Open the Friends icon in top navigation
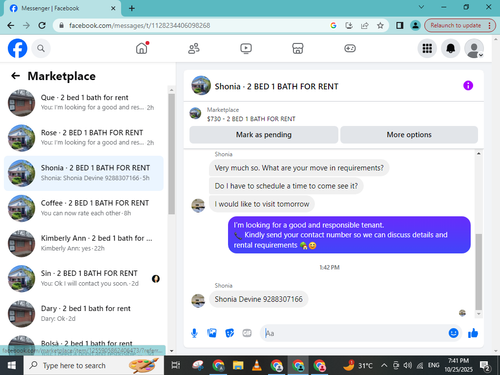500x375 pixels. (x=194, y=49)
